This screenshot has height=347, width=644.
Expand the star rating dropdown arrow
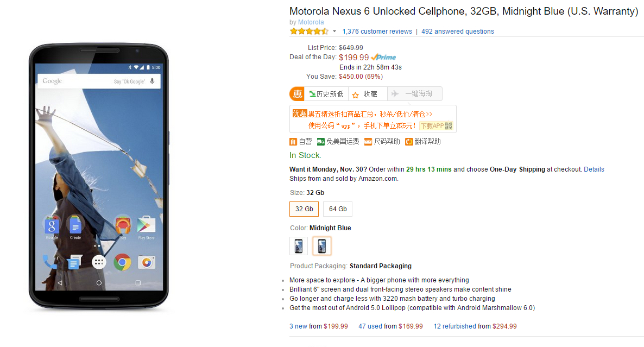click(x=334, y=31)
